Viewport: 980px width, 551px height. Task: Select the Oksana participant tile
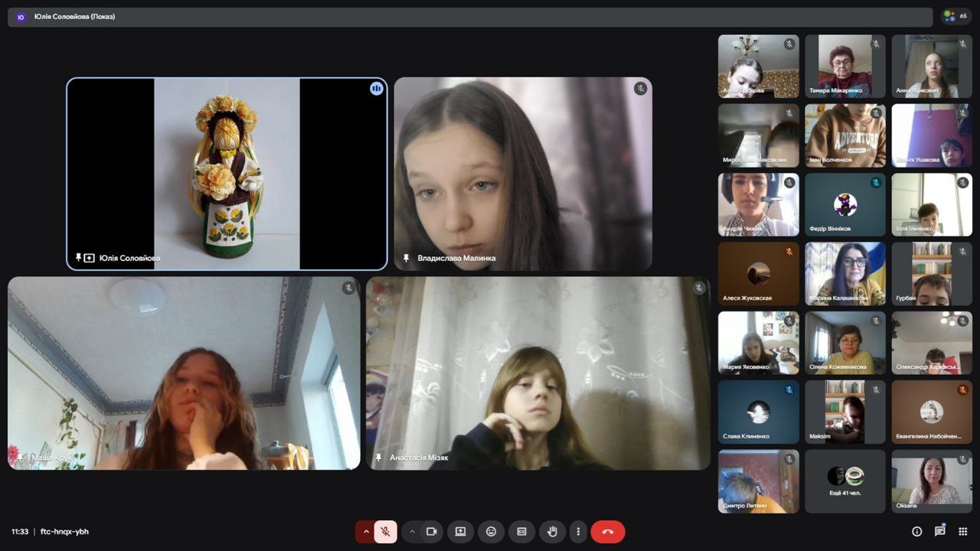(x=931, y=481)
